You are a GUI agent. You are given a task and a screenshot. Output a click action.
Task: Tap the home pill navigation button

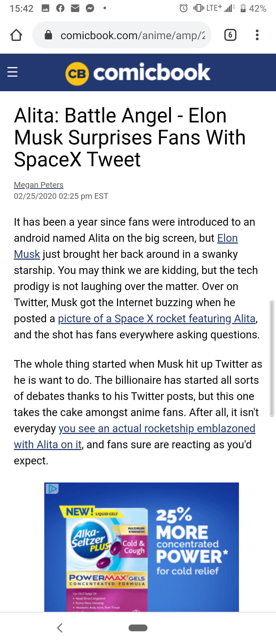[x=138, y=628]
